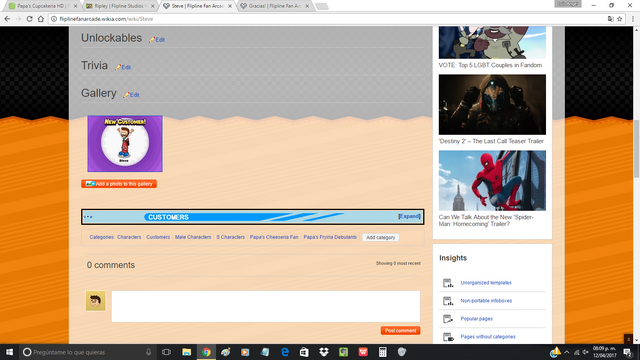The height and width of the screenshot is (360, 640).
Task: Open the three-dot options on Customers navbox
Action: click(88, 217)
